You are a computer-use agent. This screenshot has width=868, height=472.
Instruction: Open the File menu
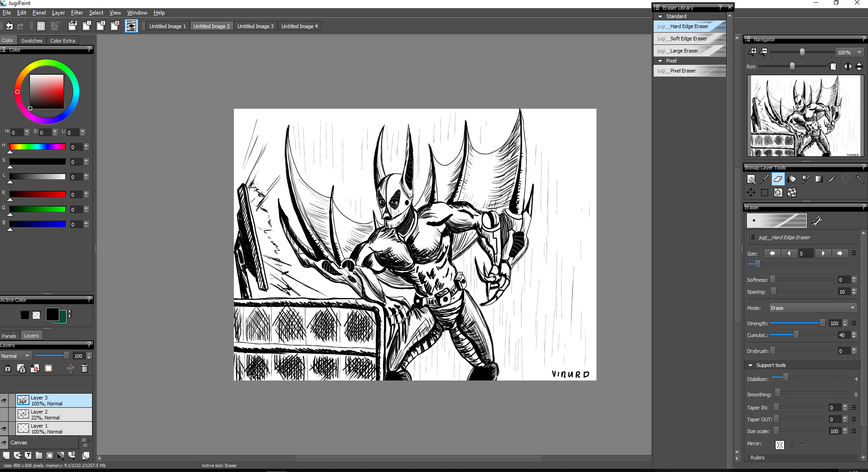click(x=7, y=13)
